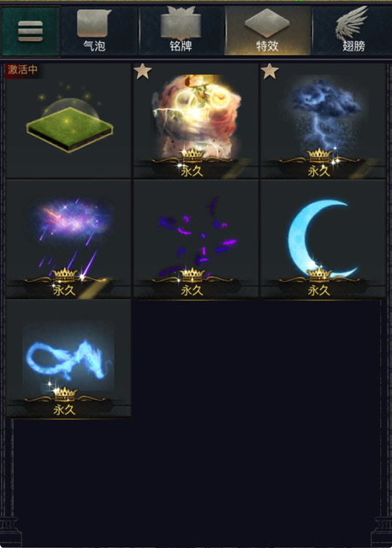Select the blue crescent moon effect
The width and height of the screenshot is (392, 548).
point(323,239)
